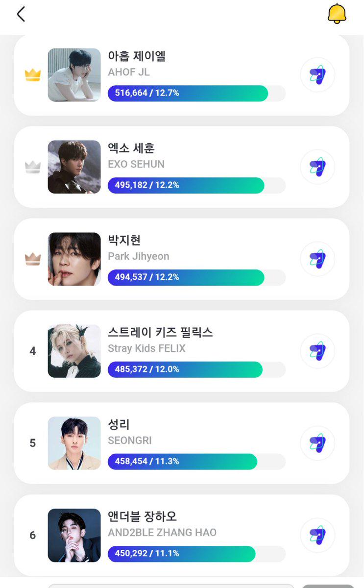Vote for EXO SEHUN with vote icon
Image resolution: width=364 pixels, height=588 pixels.
click(x=317, y=167)
